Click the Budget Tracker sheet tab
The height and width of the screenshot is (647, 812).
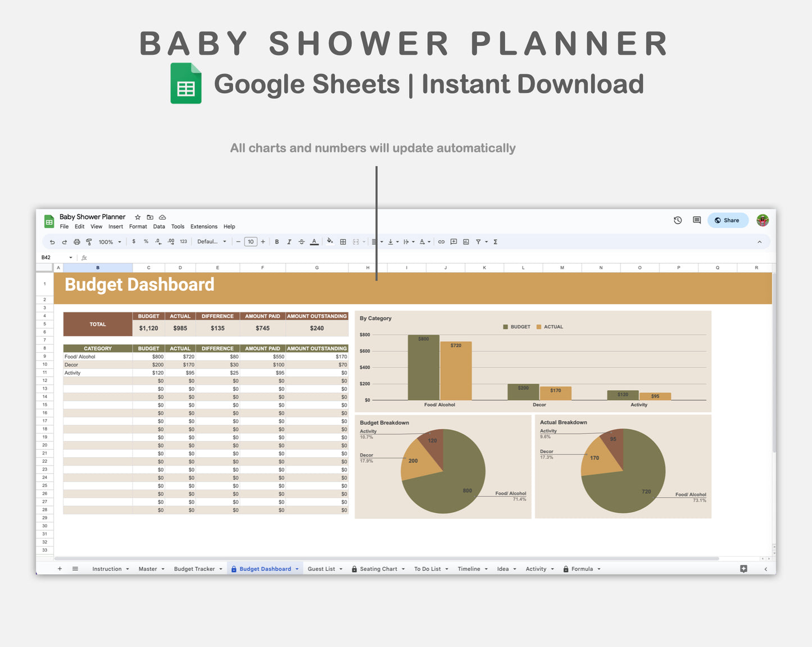[x=194, y=568]
